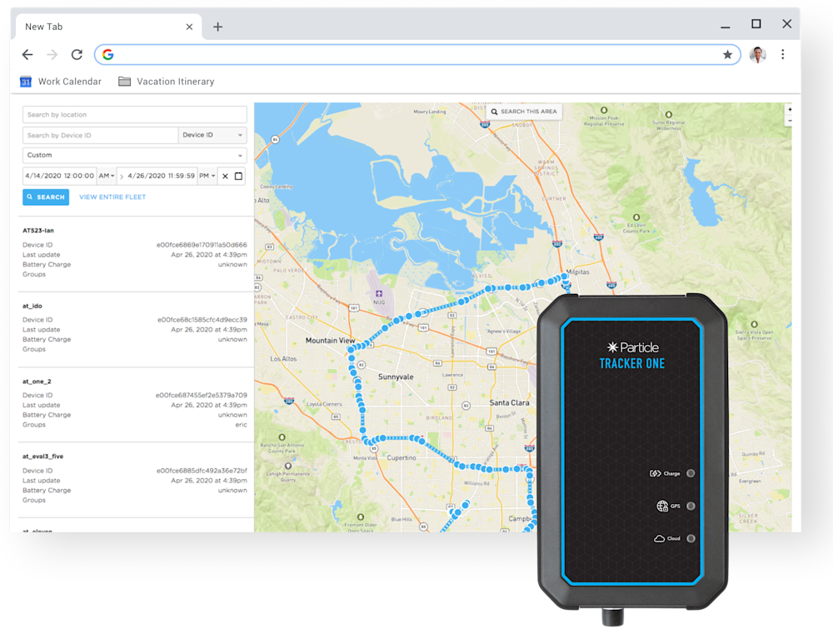
Task: Click the Cupertino map label
Action: (402, 457)
